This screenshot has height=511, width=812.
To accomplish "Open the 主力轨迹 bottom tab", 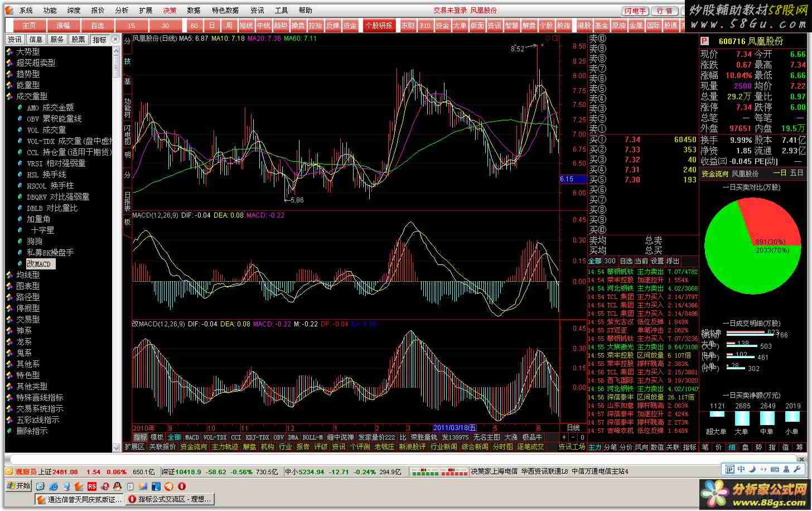I will [x=225, y=447].
